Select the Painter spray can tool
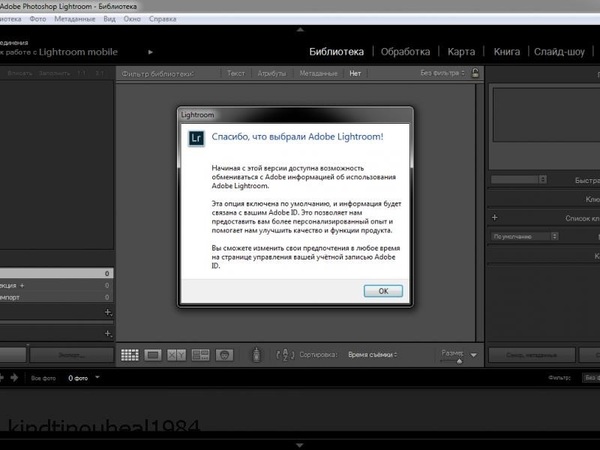Screen dimensions: 600x450 [256, 355]
